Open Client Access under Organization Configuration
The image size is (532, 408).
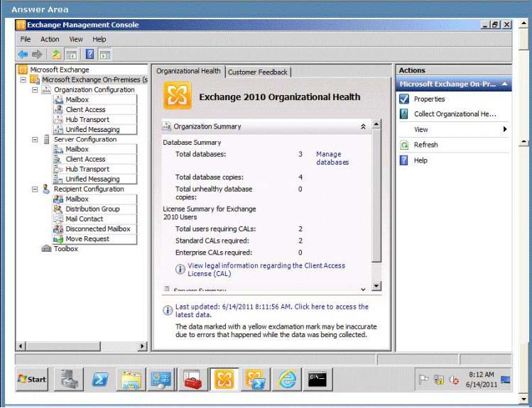[85, 109]
